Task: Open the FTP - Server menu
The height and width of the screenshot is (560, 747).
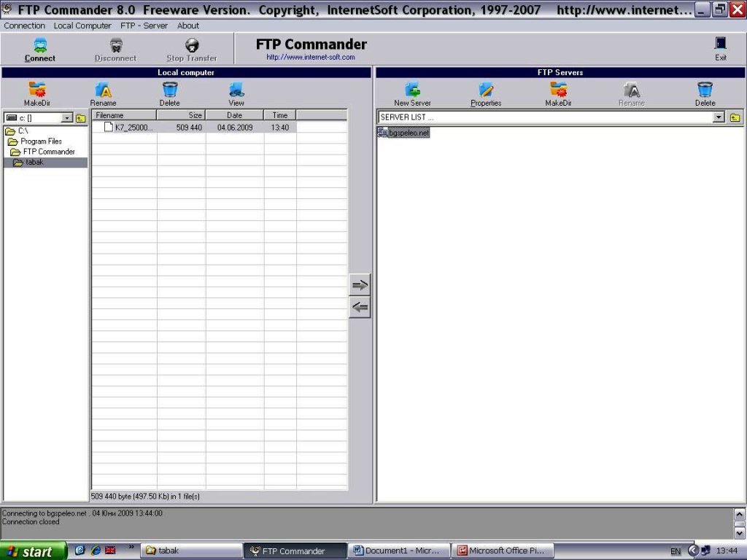Action: point(144,26)
